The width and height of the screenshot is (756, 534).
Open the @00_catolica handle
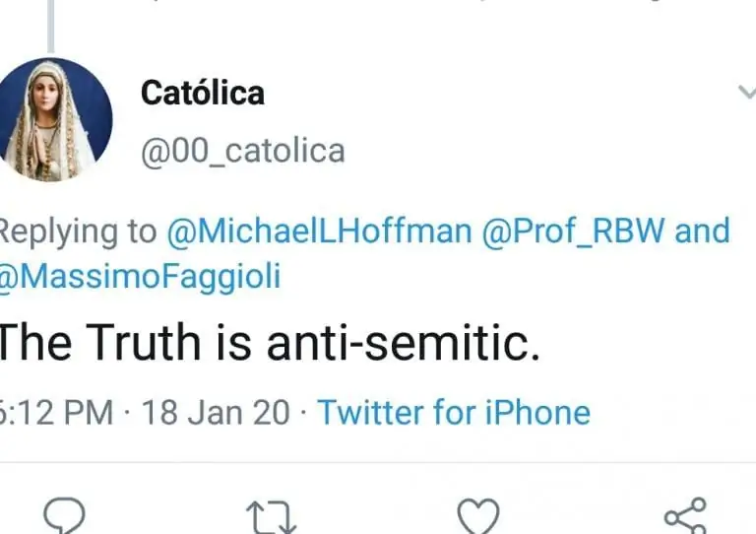tap(243, 151)
